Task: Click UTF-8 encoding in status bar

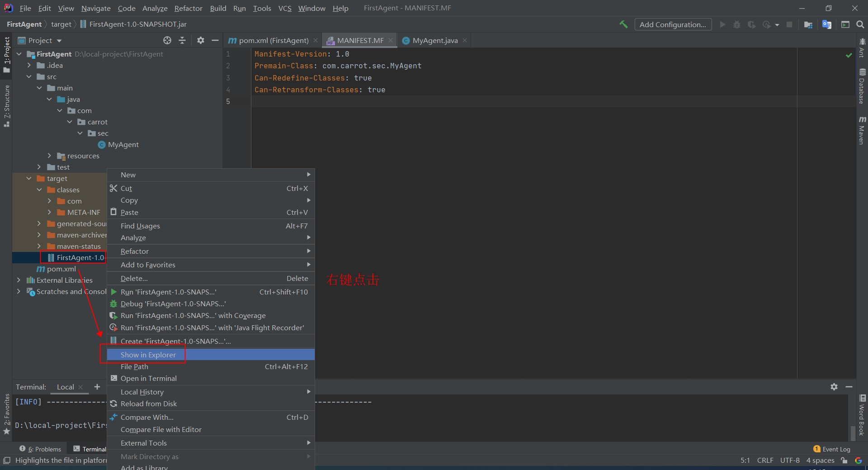Action: tap(790, 461)
